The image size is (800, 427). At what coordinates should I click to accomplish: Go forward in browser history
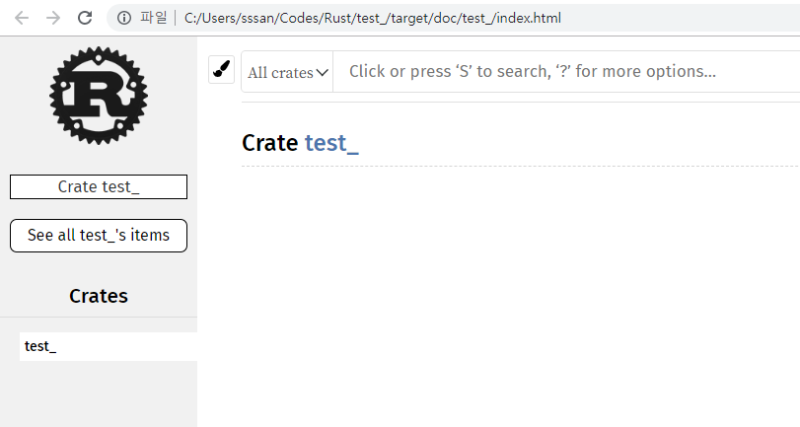[53, 18]
